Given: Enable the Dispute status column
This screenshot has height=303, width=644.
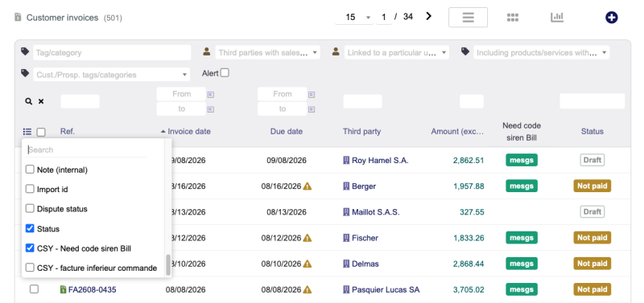Looking at the screenshot, I should [30, 209].
